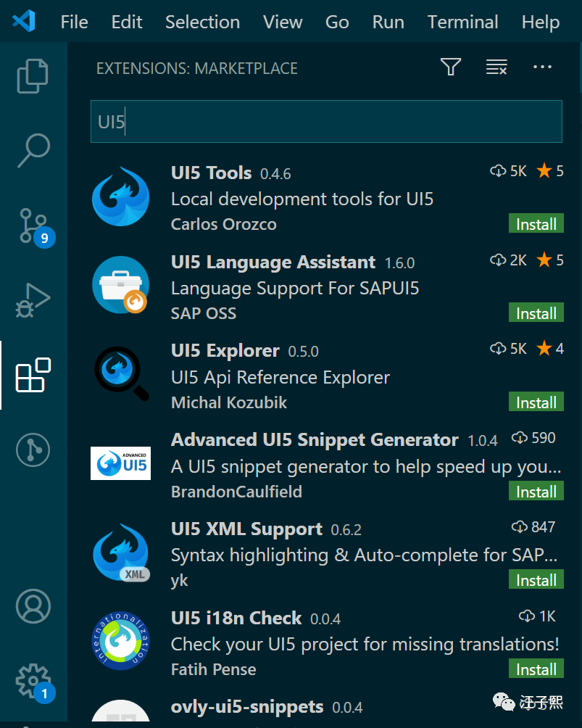
Task: Select the UI5 XML Support title
Action: point(246,529)
